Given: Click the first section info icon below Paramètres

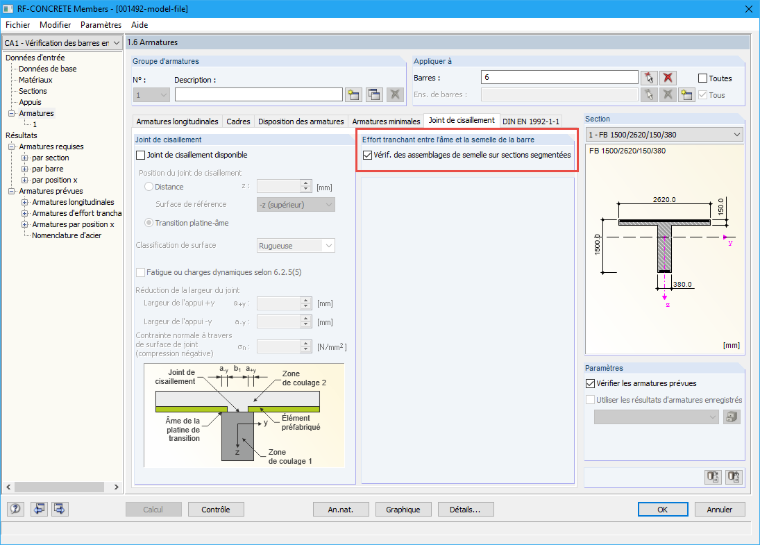Looking at the screenshot, I should (x=712, y=477).
